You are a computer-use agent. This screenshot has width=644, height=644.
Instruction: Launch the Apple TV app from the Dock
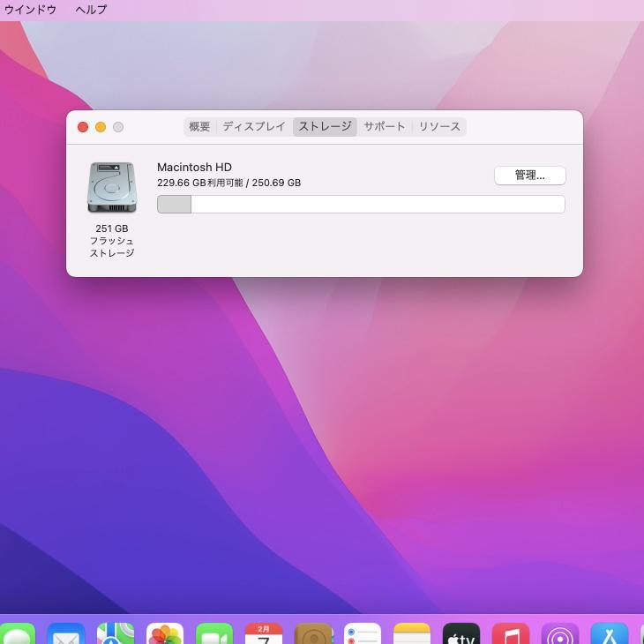click(461, 633)
